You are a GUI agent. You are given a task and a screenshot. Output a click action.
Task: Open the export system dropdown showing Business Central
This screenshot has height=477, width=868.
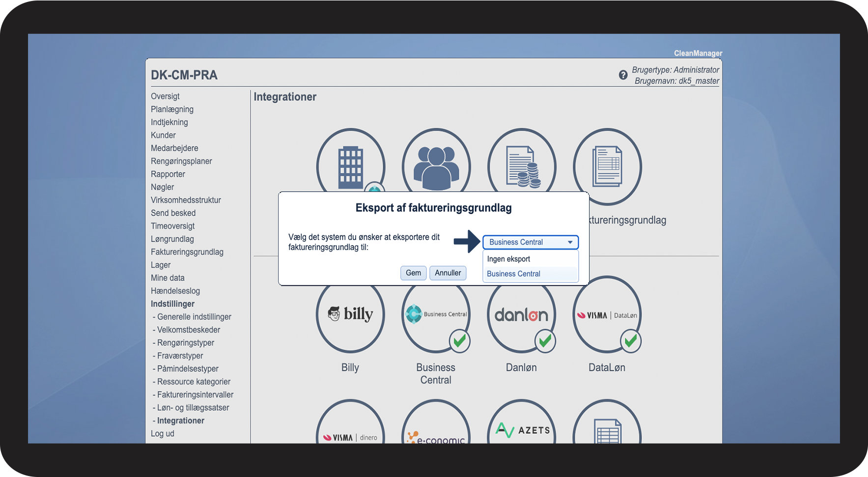tap(531, 242)
